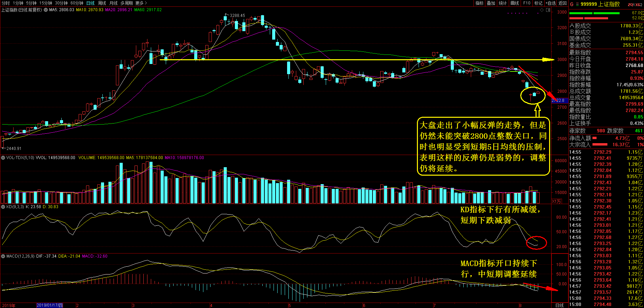Click the 指标 toolbar button
644x308 pixels.
[x=479, y=3]
